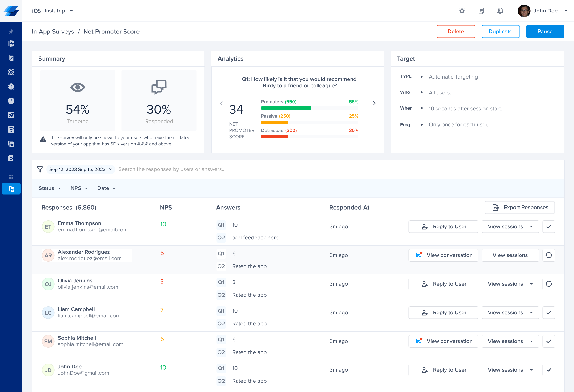Click the pin icon in sidebar
Screen dimensions: 574x392
[x=11, y=32]
